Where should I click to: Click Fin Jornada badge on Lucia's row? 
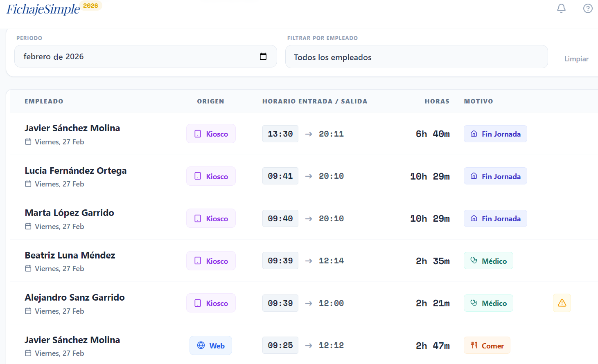tap(495, 176)
